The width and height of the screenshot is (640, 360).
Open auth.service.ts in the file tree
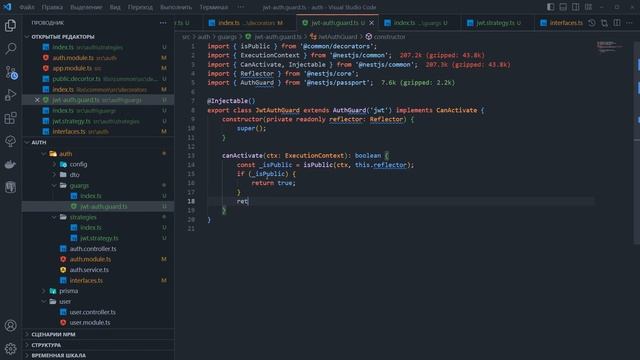tap(89, 270)
